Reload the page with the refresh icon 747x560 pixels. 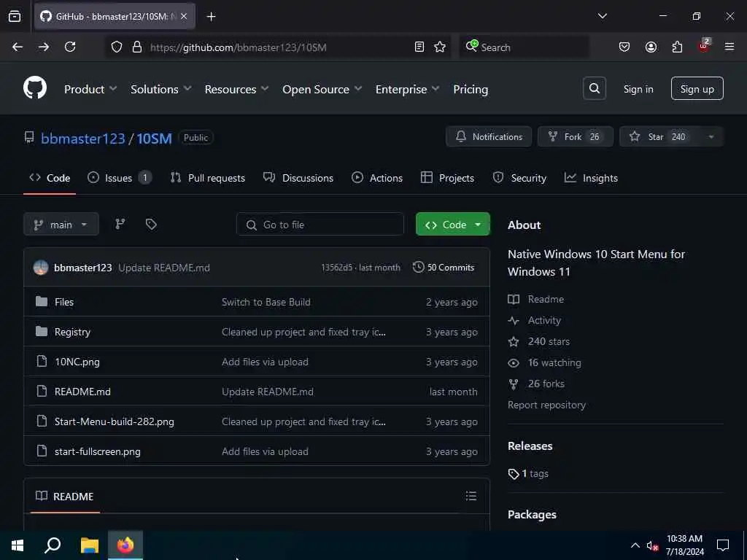point(70,47)
